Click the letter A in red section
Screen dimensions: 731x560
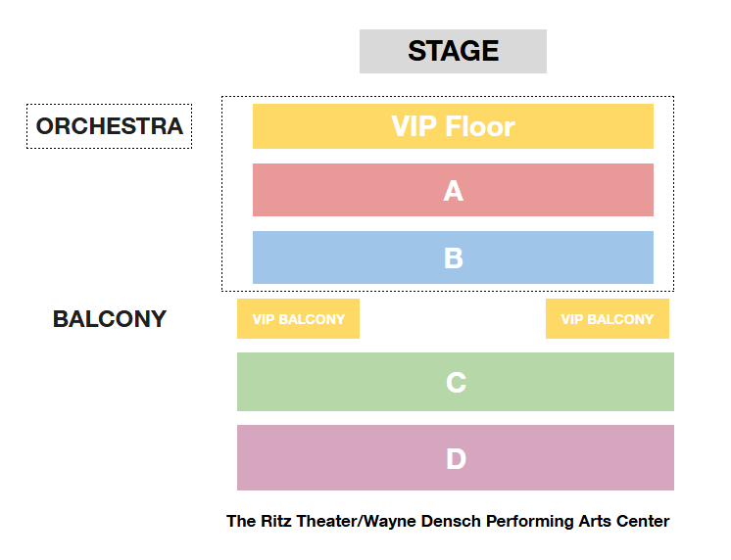[453, 191]
